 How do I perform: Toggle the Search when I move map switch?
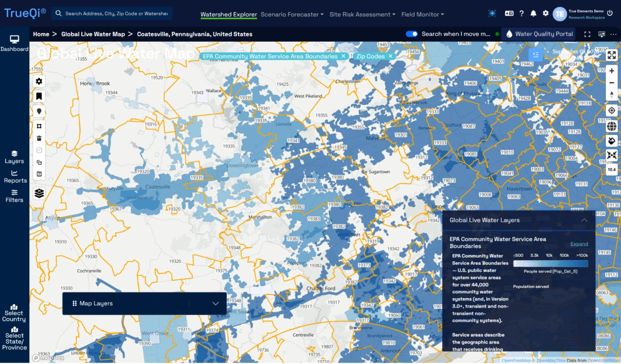(x=412, y=34)
